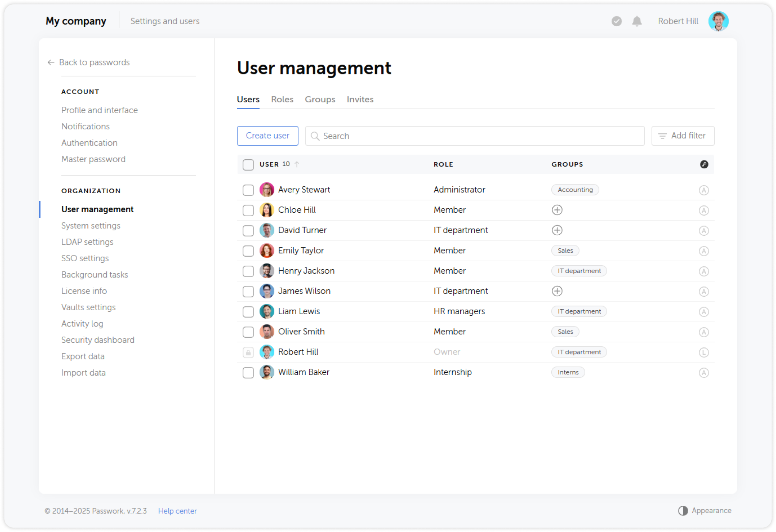Select all users with the header checkbox
Image resolution: width=776 pixels, height=532 pixels.
click(x=248, y=165)
